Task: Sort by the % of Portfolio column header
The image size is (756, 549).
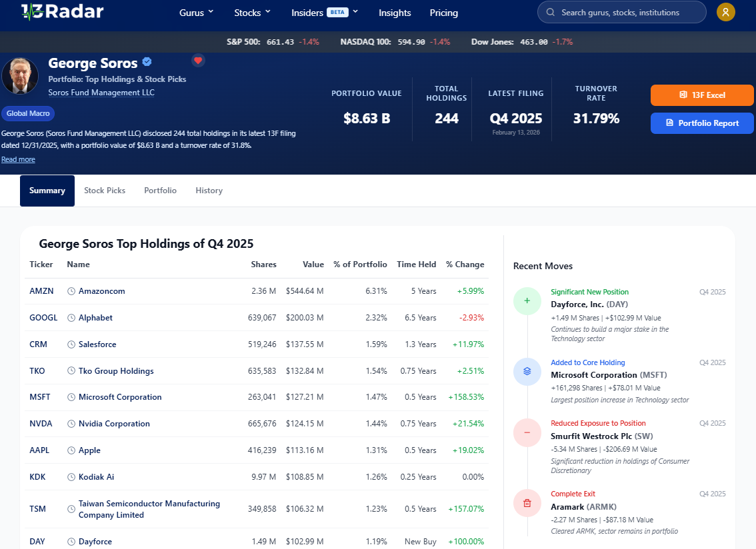Action: pos(360,264)
